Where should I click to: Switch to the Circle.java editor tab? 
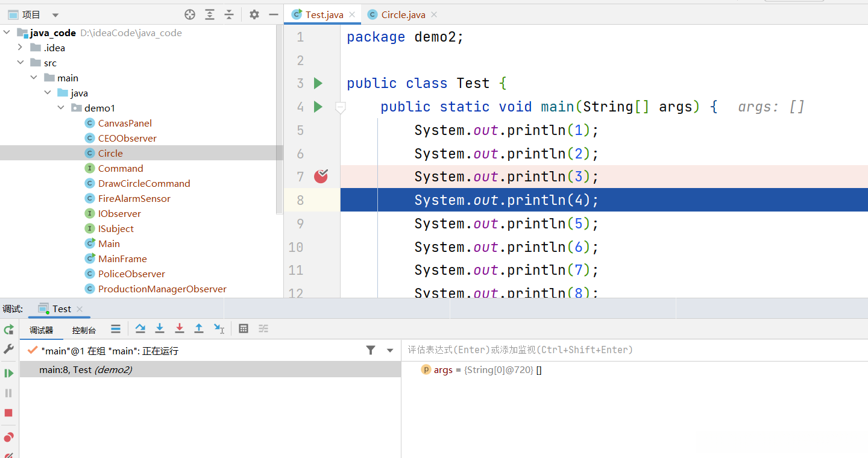(404, 14)
